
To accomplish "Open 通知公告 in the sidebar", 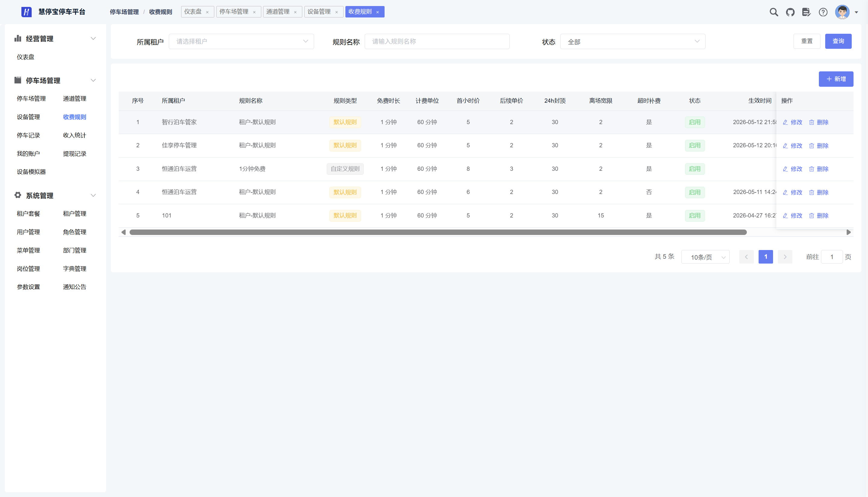I will pos(74,287).
